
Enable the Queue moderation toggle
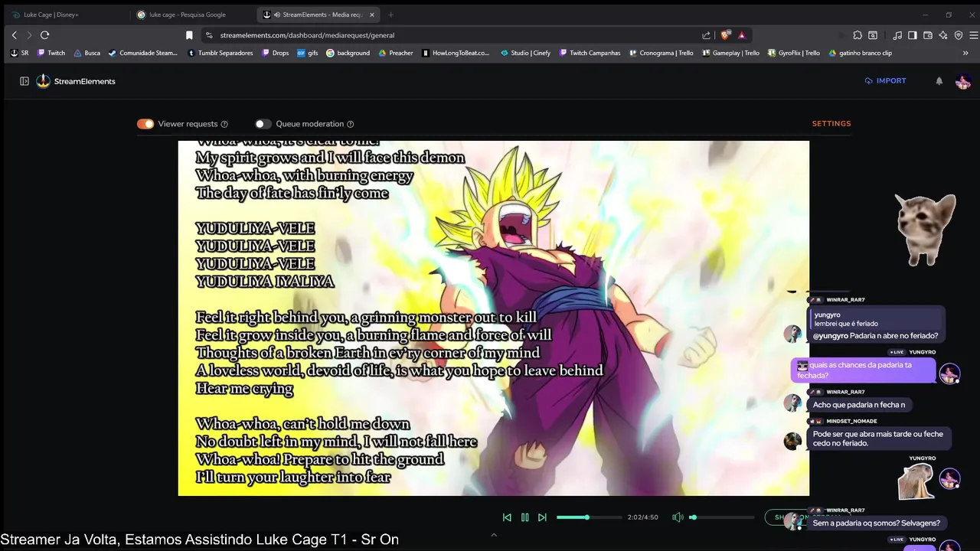(x=263, y=124)
